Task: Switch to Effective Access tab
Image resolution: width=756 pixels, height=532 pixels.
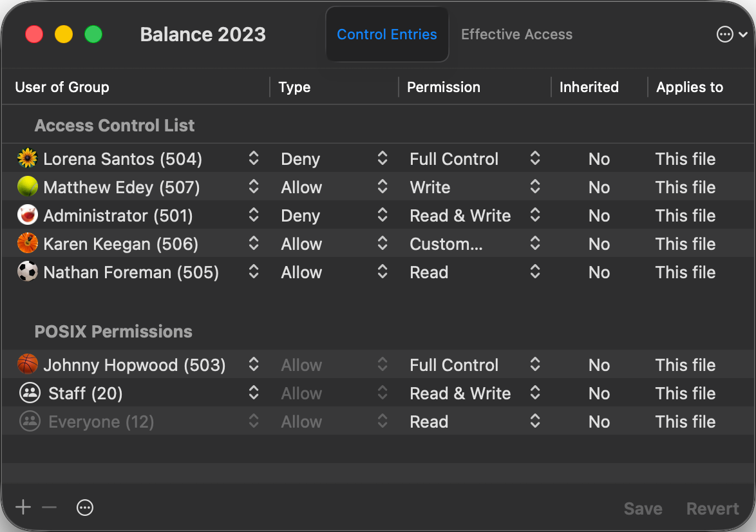Action: point(517,34)
